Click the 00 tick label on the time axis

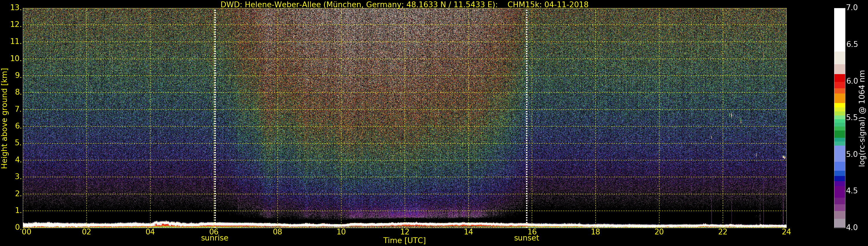tap(26, 232)
